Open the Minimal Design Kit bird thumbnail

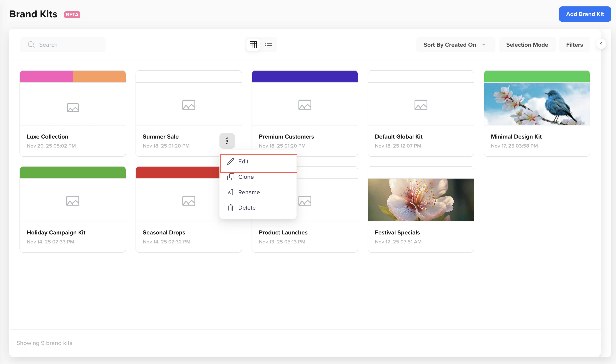(x=537, y=104)
